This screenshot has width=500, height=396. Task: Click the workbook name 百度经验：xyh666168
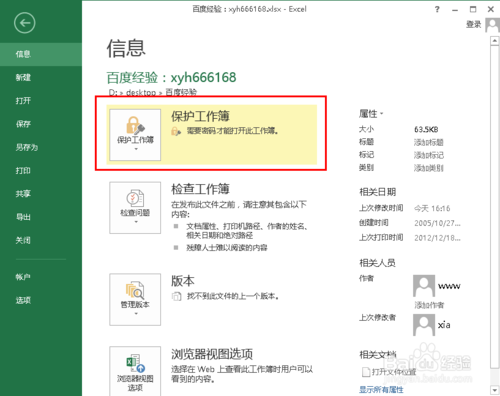click(171, 78)
